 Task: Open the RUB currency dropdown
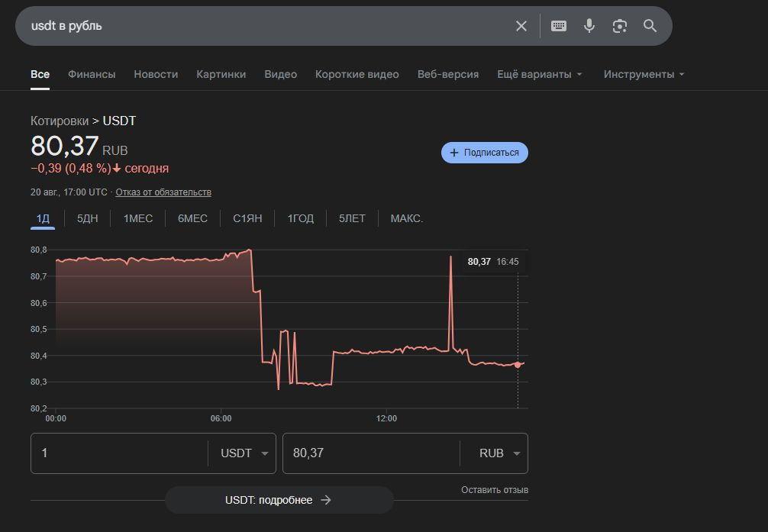[499, 453]
